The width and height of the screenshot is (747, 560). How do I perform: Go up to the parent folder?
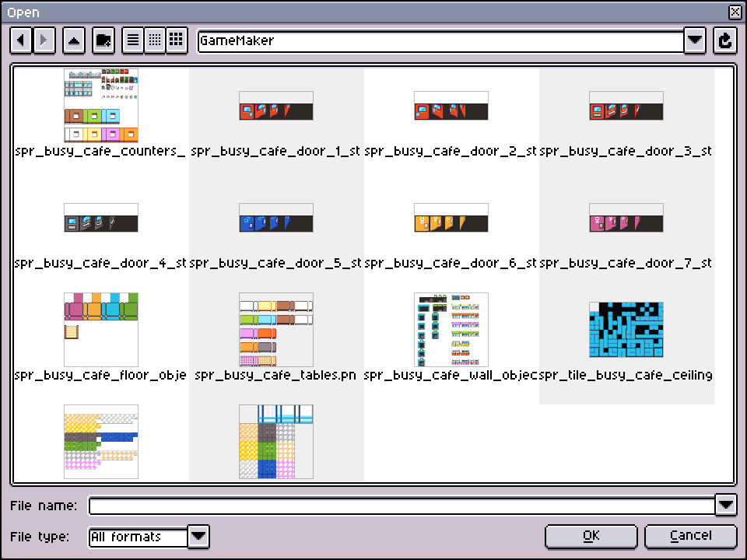tap(74, 40)
